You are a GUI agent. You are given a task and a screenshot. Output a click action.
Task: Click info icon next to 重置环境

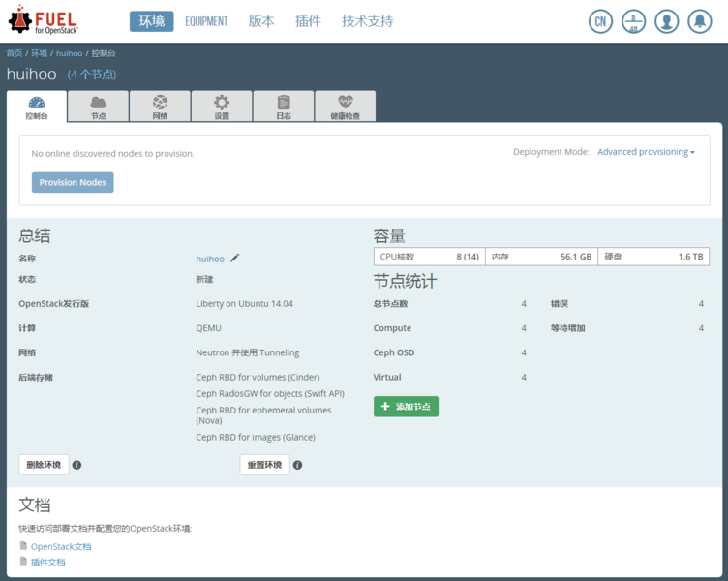pos(297,465)
